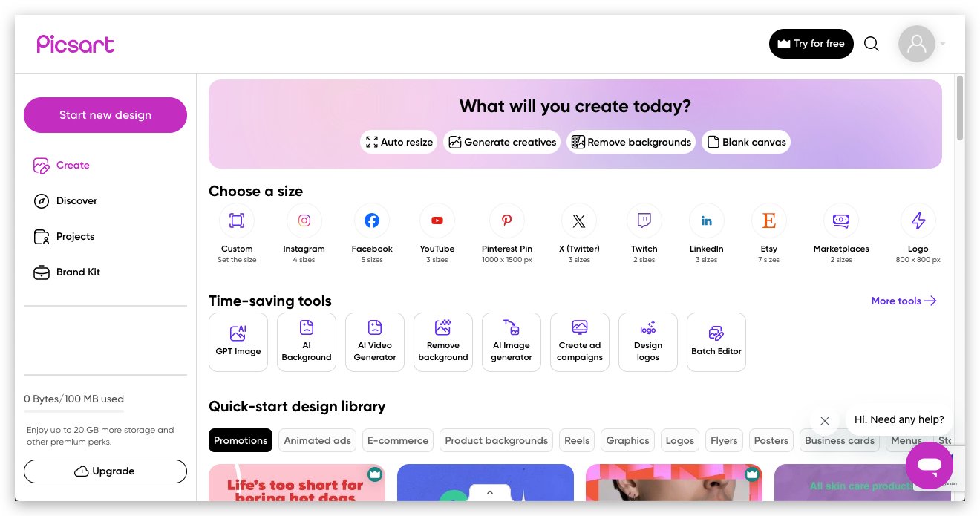Select the Pinterest Pin size icon
980x516 pixels.
tap(506, 221)
